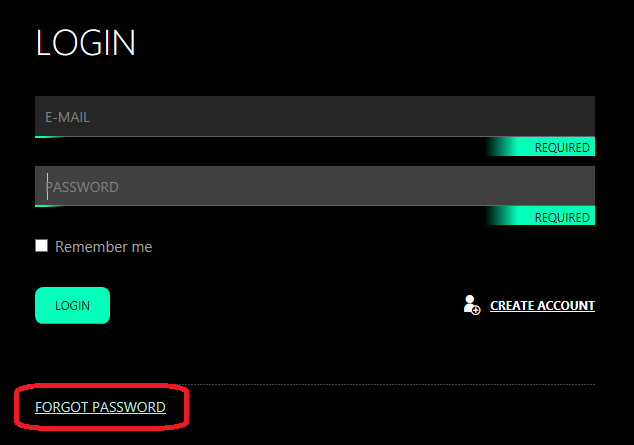Open the FORGOT PASSWORD link
Screen dimensions: 634x445
[100, 407]
